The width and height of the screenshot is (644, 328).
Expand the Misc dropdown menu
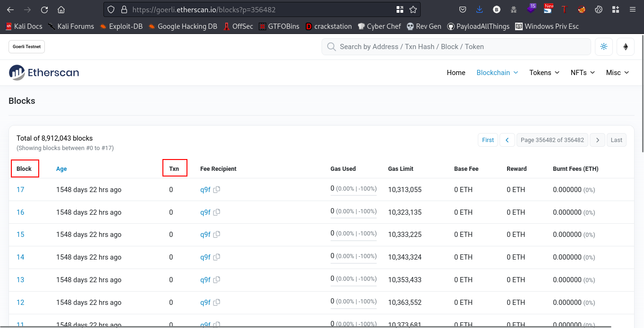(x=618, y=73)
